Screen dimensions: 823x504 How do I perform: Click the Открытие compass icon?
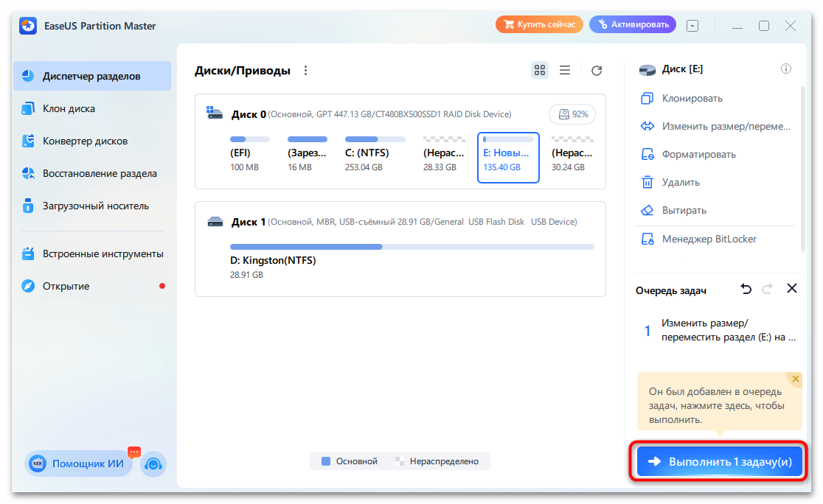(x=28, y=286)
